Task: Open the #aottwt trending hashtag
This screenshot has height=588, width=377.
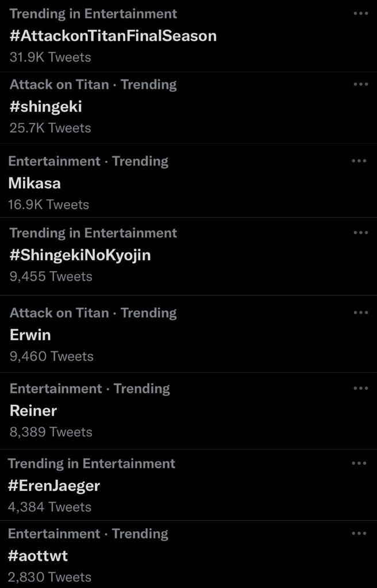Action: tap(38, 556)
